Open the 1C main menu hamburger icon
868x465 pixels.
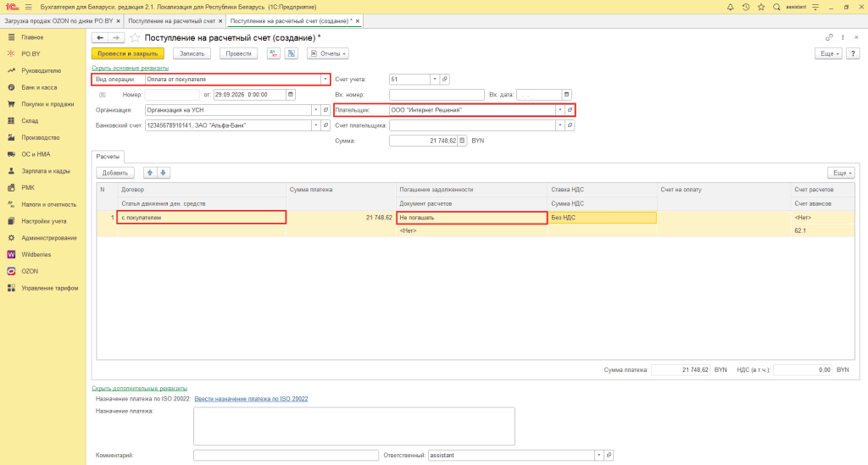point(28,7)
